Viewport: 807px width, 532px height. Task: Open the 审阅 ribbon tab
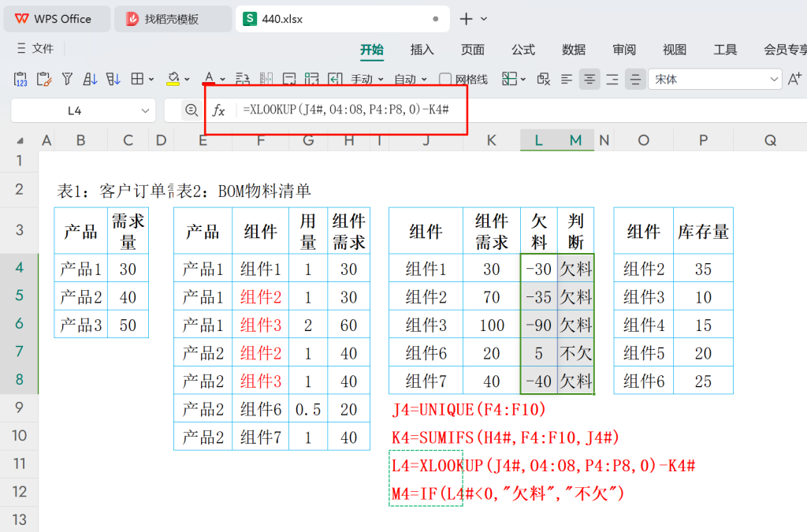624,50
